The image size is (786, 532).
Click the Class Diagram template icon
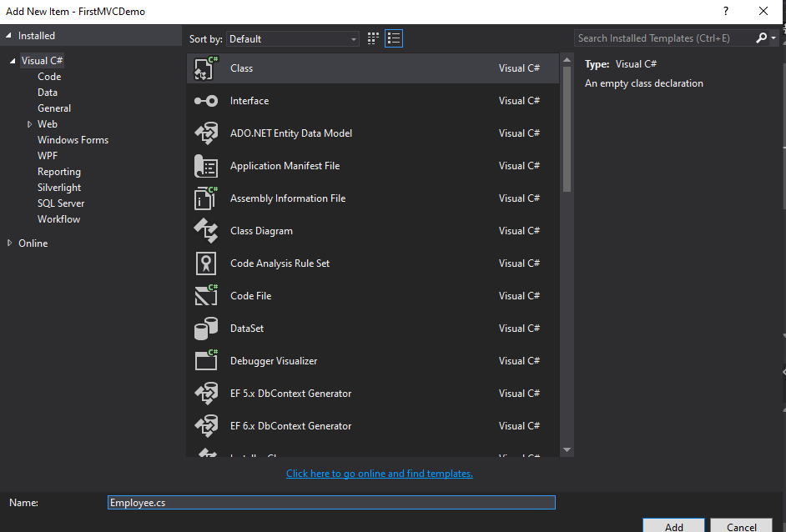(206, 231)
